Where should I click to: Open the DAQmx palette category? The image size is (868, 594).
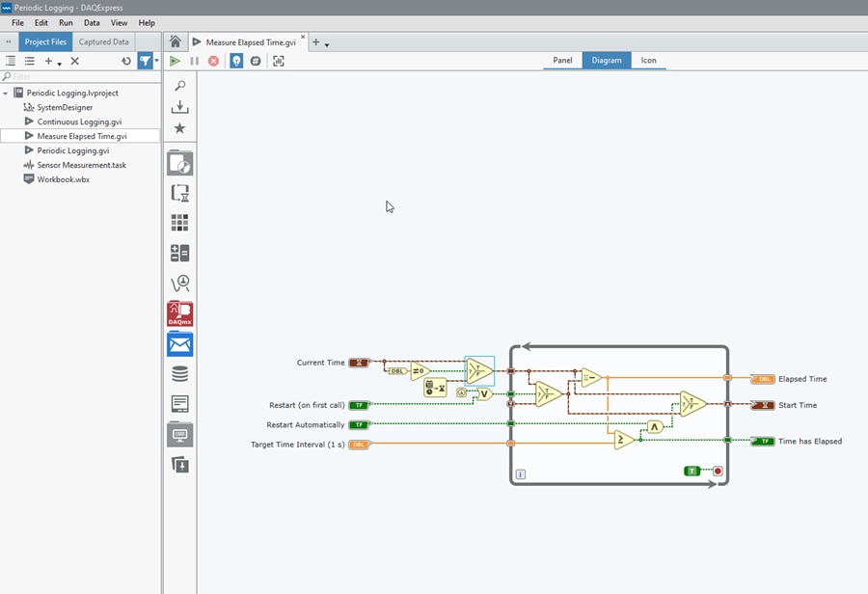(x=179, y=313)
